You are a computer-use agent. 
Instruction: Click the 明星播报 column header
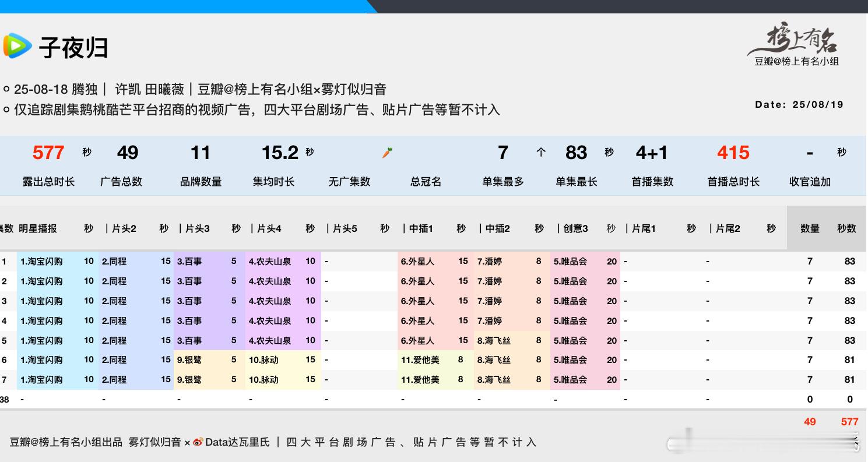coord(38,228)
